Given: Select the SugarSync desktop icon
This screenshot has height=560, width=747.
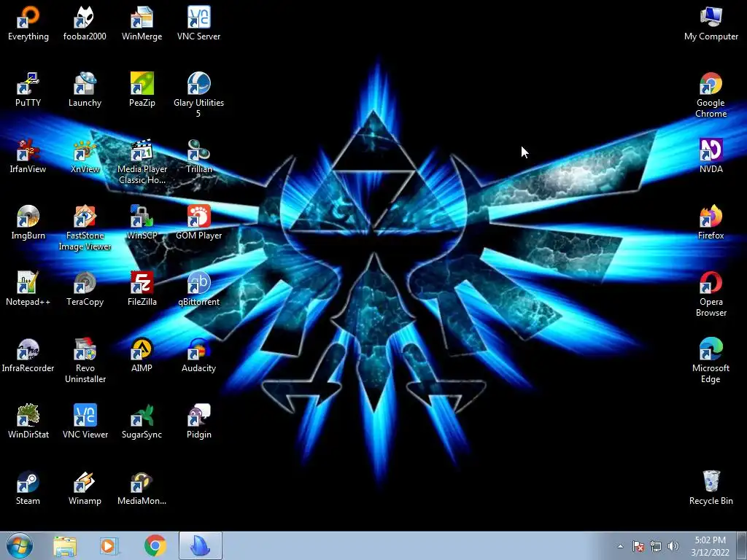Looking at the screenshot, I should tap(142, 421).
